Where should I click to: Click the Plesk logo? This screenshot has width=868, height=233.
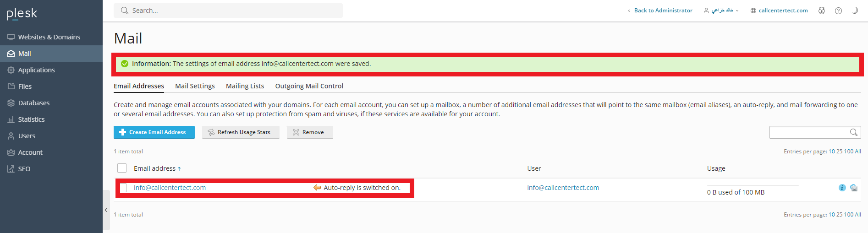(x=22, y=14)
